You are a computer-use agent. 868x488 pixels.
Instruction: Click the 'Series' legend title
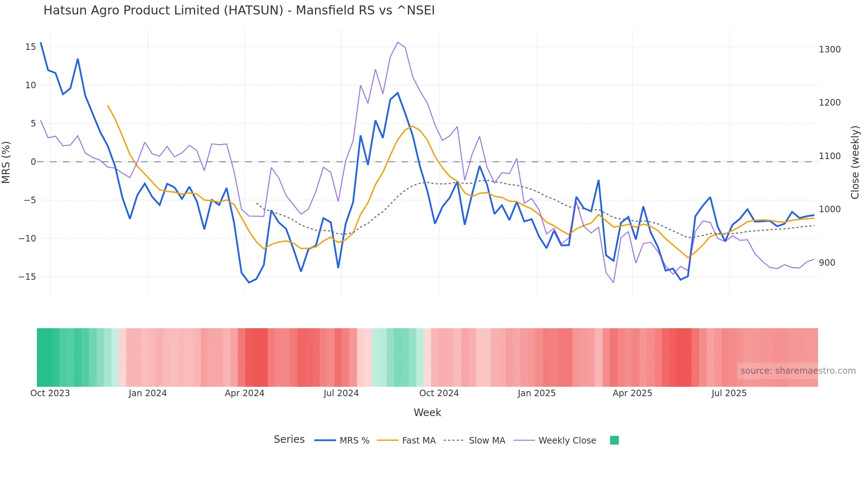click(x=289, y=440)
